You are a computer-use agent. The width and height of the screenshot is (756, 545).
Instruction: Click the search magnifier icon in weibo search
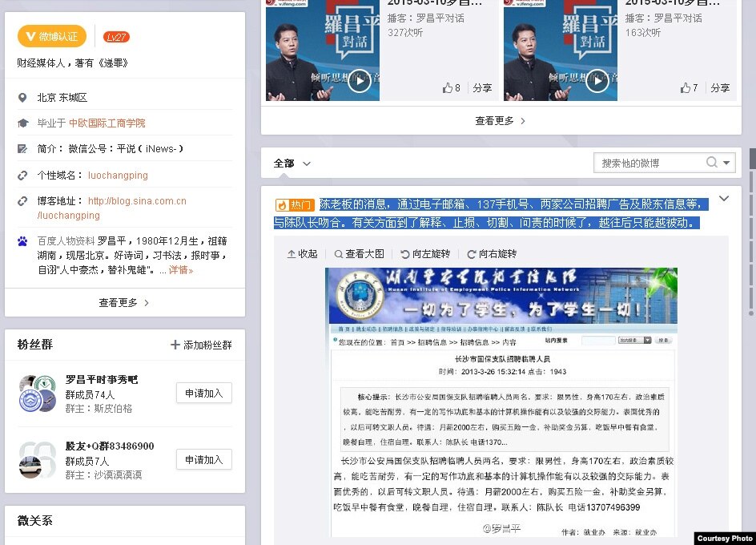[711, 163]
